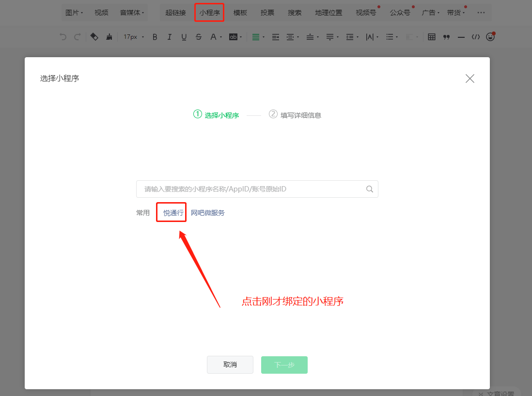Click the format painter brush icon

click(110, 37)
